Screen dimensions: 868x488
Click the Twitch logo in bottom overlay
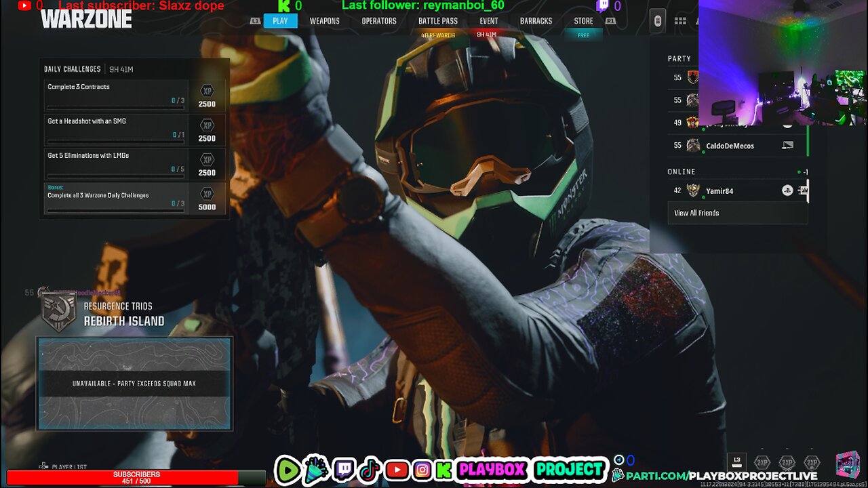[344, 470]
